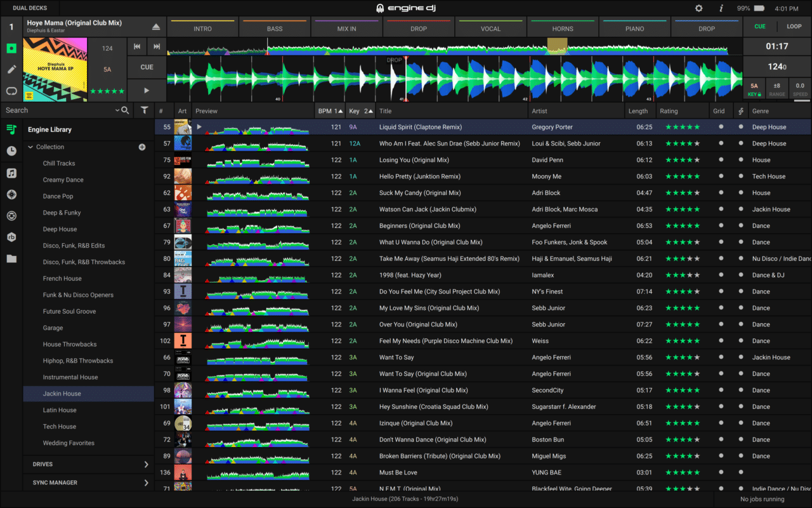
Task: Collapse the Collection tree in Engine Library
Action: point(30,147)
